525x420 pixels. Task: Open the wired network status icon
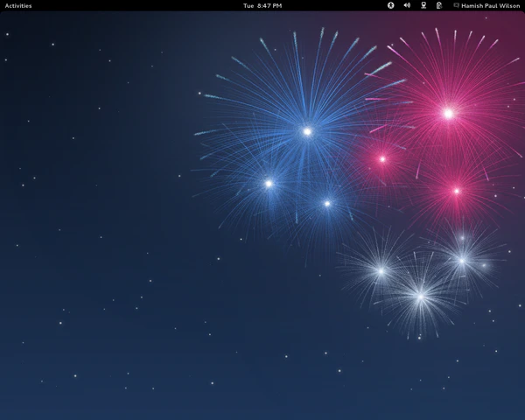pyautogui.click(x=423, y=5)
